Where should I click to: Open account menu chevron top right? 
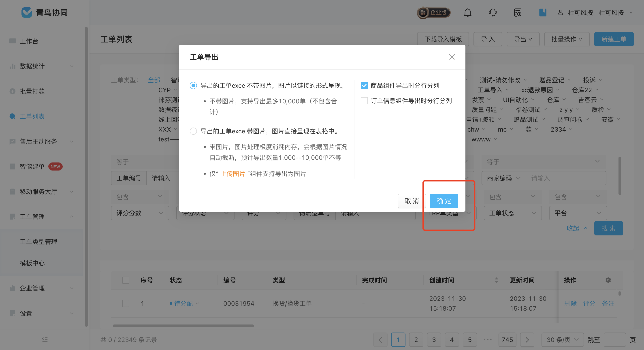click(x=631, y=13)
